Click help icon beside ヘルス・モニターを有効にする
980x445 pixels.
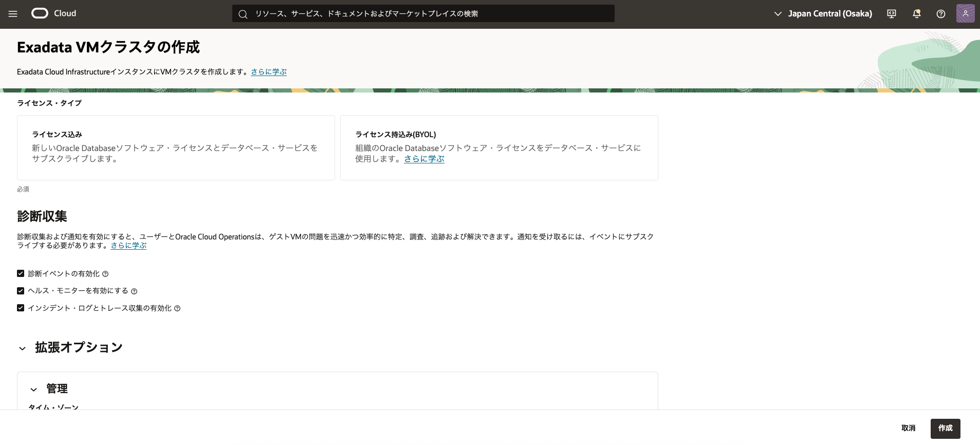coord(134,291)
